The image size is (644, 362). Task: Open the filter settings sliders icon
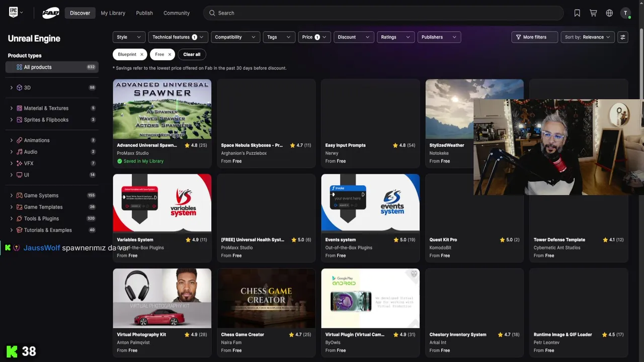623,37
